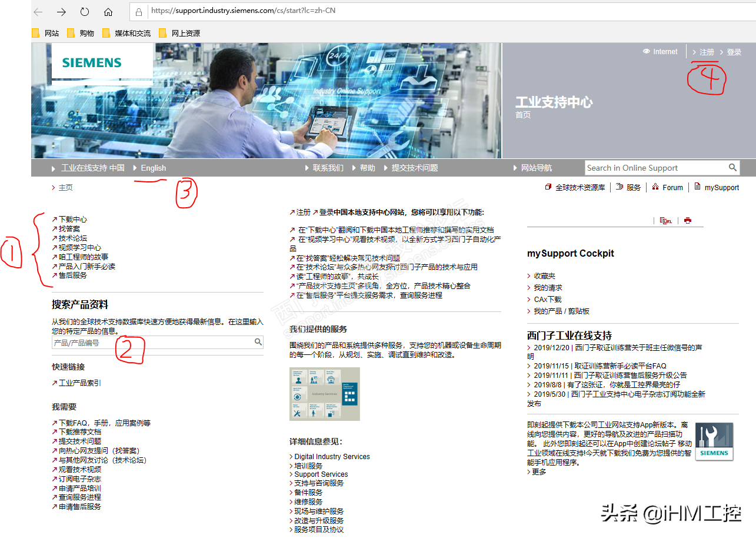Focus the Search in Online Support field
756x538 pixels.
[655, 168]
